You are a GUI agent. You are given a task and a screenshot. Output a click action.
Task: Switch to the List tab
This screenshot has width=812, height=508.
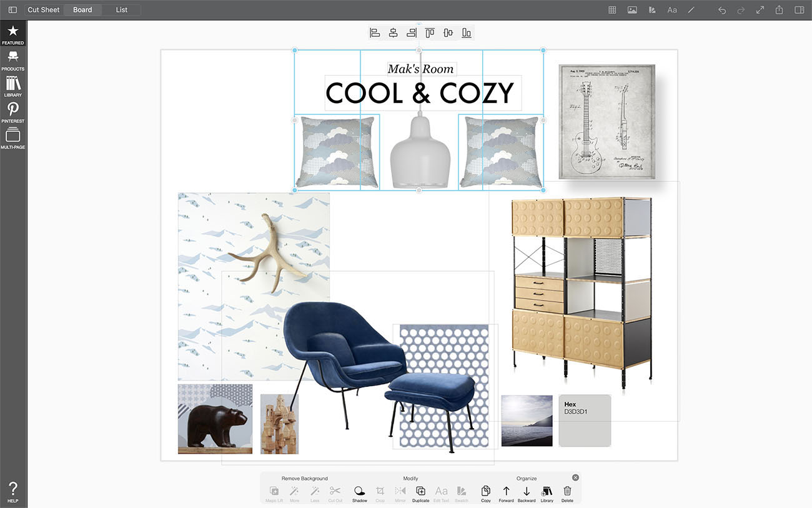122,10
